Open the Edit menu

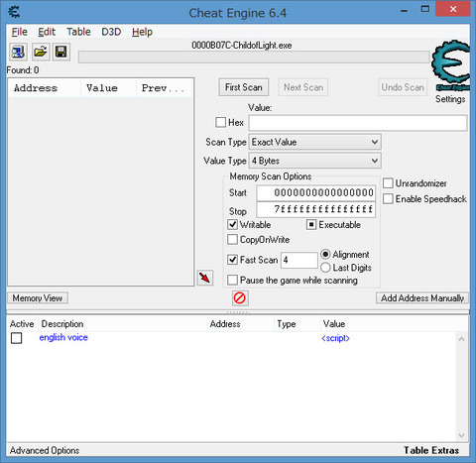(47, 32)
